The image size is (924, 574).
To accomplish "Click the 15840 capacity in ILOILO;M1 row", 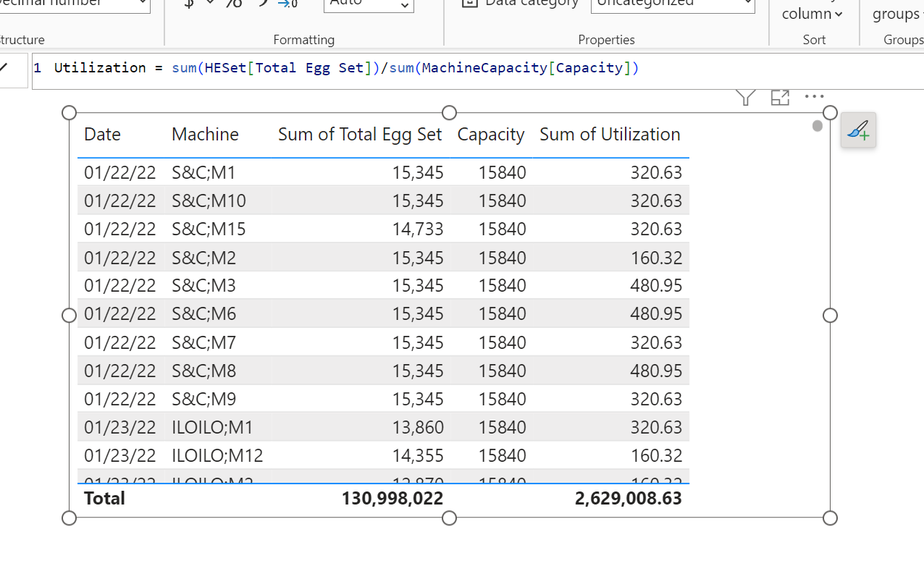I will click(x=502, y=427).
